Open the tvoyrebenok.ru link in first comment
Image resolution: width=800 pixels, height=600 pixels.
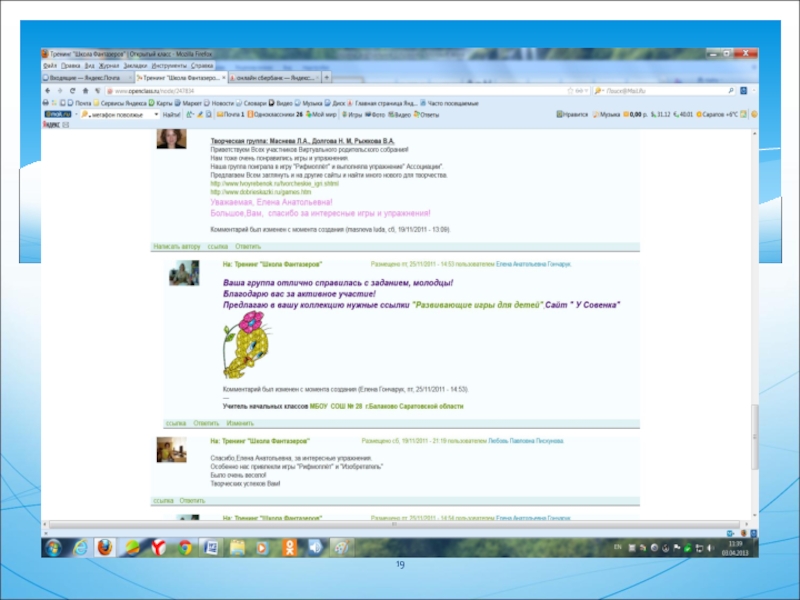(x=274, y=184)
